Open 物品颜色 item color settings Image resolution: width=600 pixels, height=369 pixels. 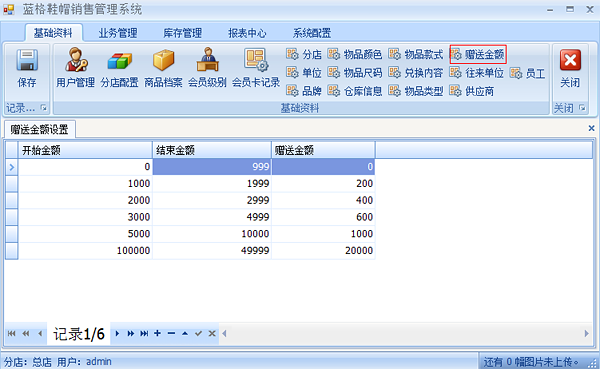(x=355, y=54)
